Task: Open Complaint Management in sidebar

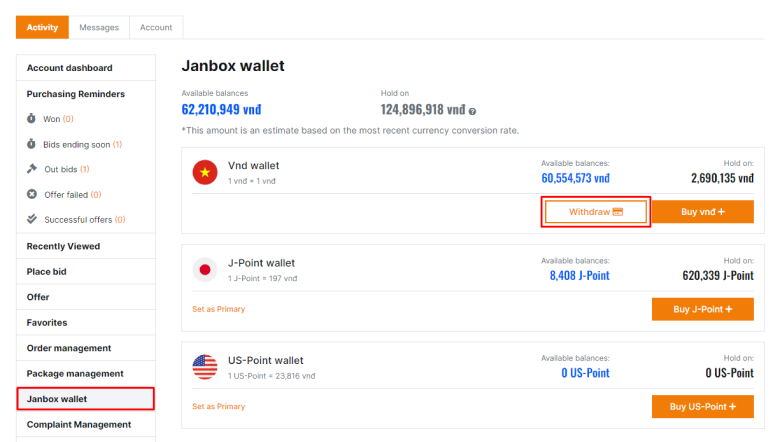Action: pos(79,424)
